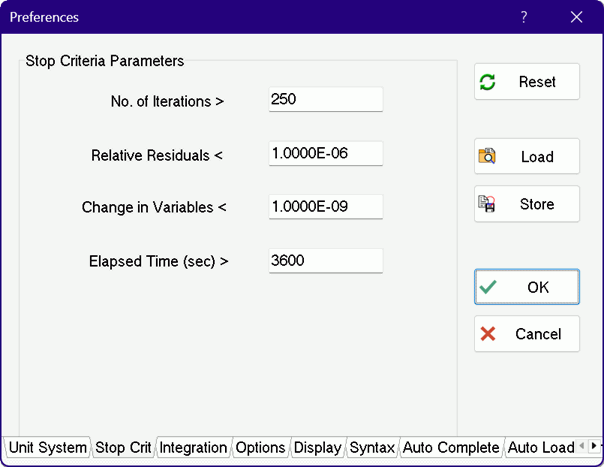
Task: Show the Display tab
Action: 318,448
